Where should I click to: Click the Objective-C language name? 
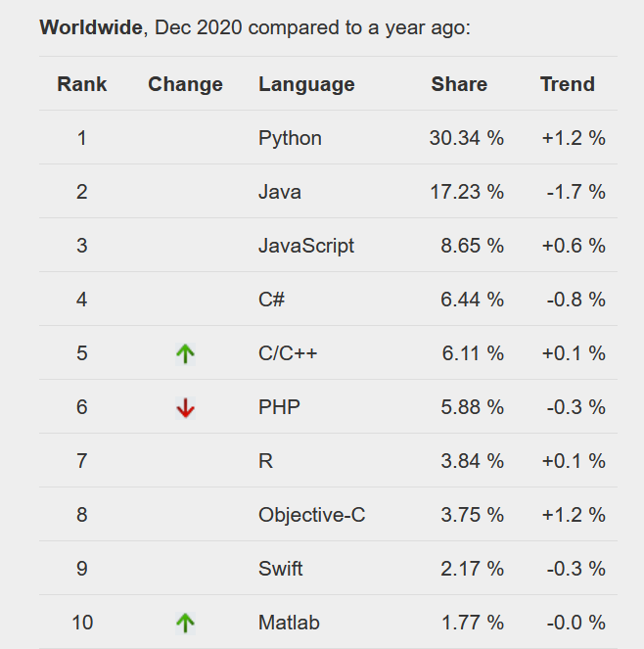tap(312, 515)
